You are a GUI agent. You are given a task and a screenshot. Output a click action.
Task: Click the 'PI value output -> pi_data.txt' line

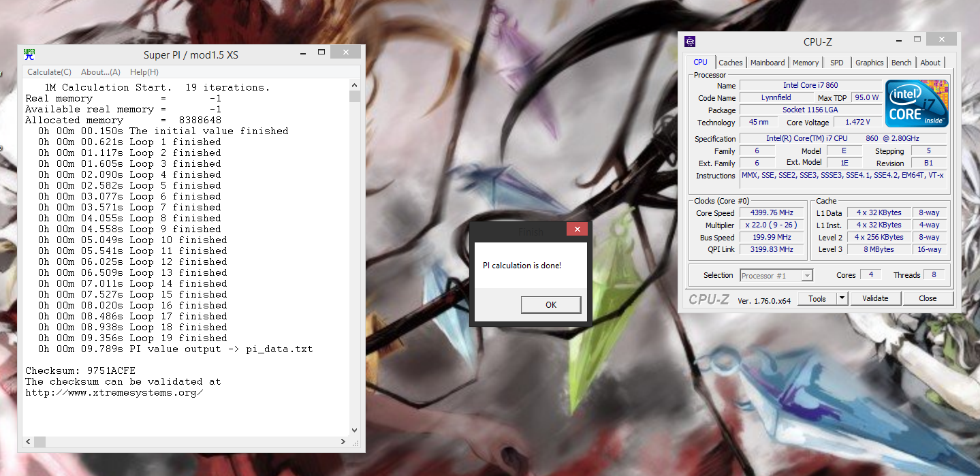[x=176, y=349]
